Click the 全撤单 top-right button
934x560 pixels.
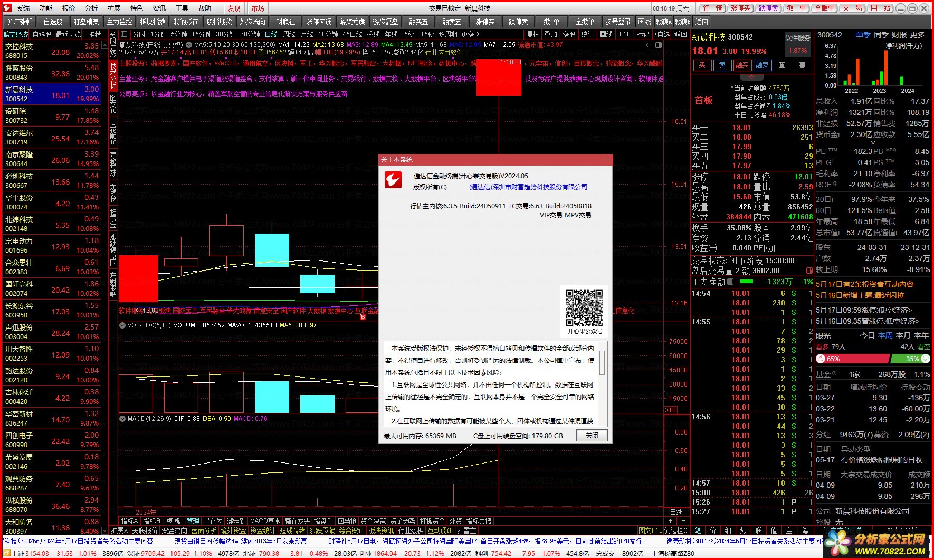pyautogui.click(x=824, y=8)
